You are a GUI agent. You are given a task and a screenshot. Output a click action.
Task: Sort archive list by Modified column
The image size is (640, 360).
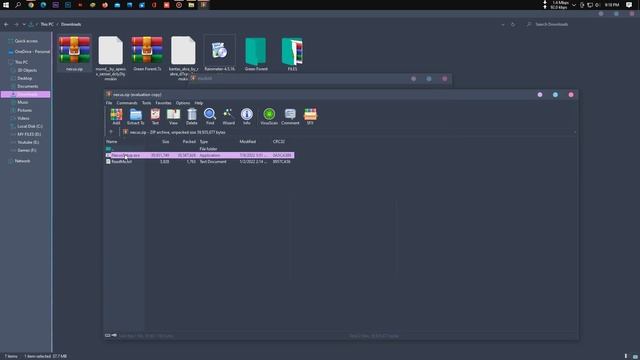pyautogui.click(x=247, y=142)
